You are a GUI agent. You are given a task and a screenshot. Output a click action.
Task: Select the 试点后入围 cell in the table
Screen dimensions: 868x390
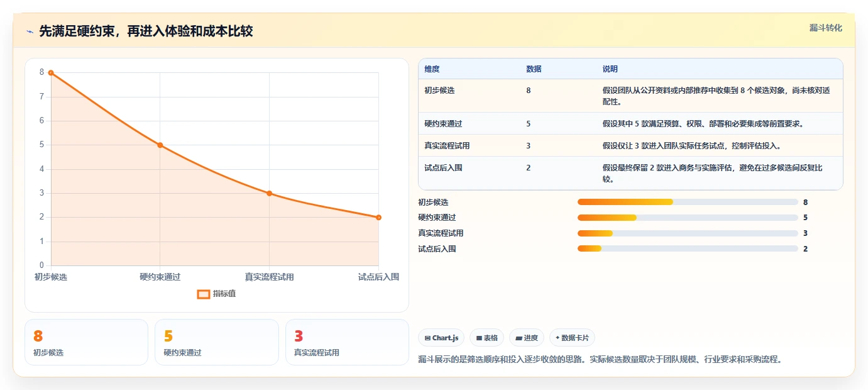click(x=443, y=168)
